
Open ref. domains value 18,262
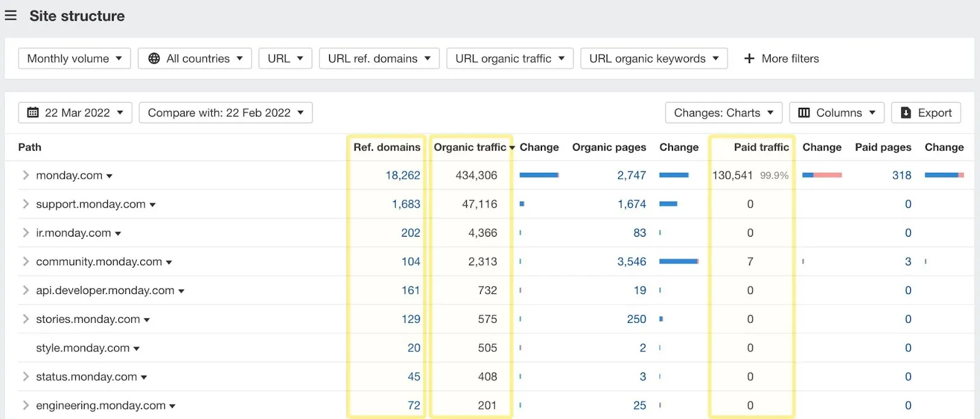click(x=402, y=175)
